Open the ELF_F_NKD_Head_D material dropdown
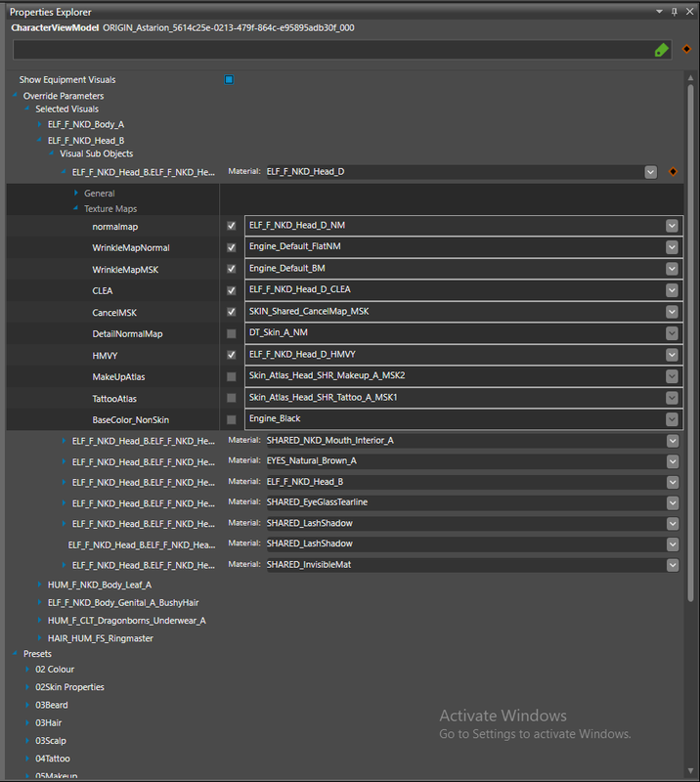 pos(650,172)
